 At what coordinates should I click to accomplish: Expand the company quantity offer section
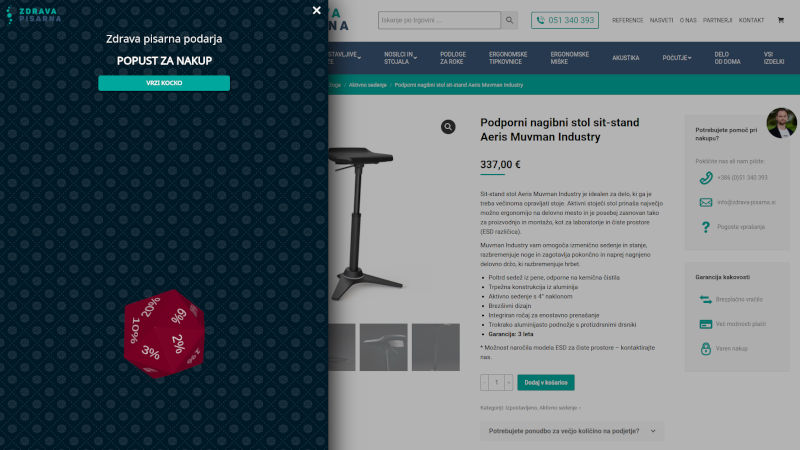pyautogui.click(x=571, y=431)
